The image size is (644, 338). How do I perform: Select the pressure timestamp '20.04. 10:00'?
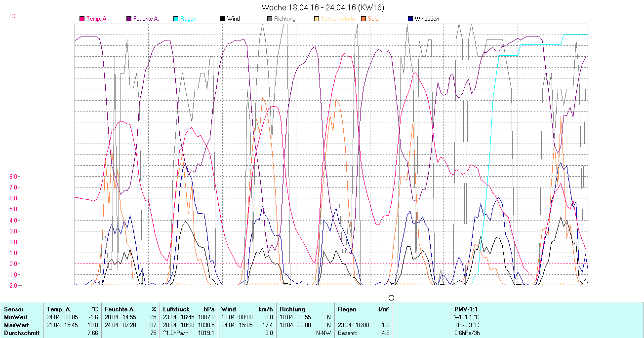point(179,325)
